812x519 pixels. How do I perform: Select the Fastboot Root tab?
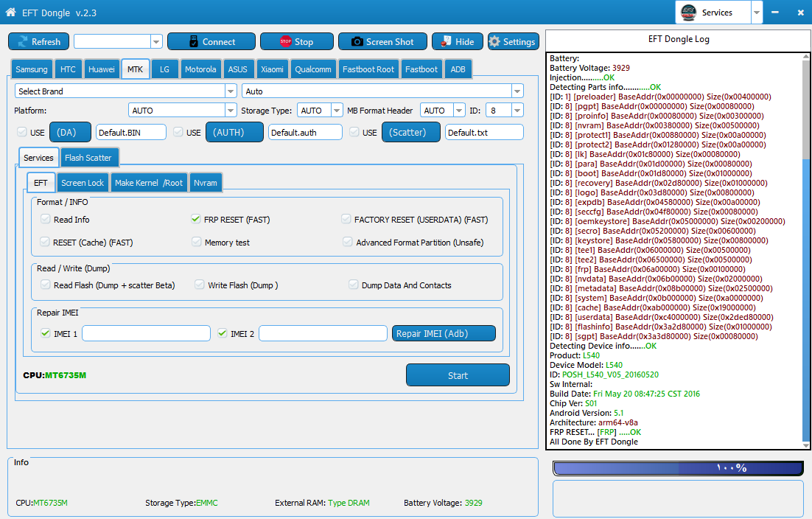(368, 69)
